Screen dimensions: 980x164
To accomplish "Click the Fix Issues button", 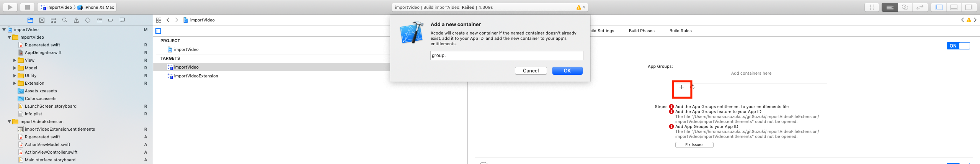I will pos(694,145).
